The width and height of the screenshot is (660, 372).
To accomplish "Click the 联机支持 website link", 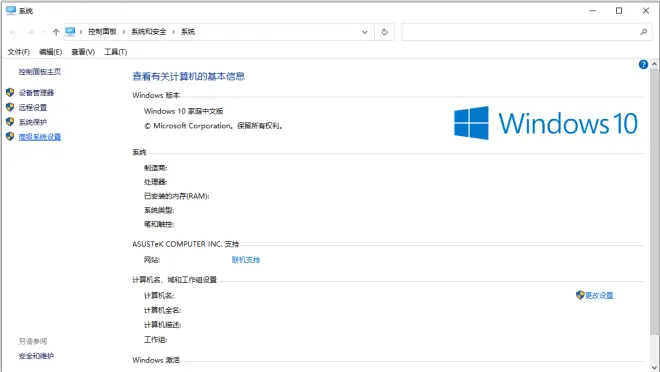I will pos(246,260).
